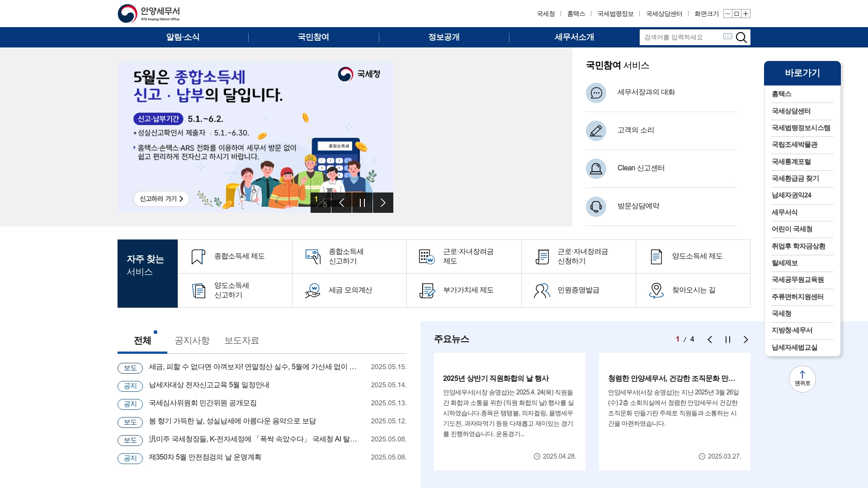Open 국세상담센터 top link
Viewport: 868px width, 488px height.
(664, 14)
